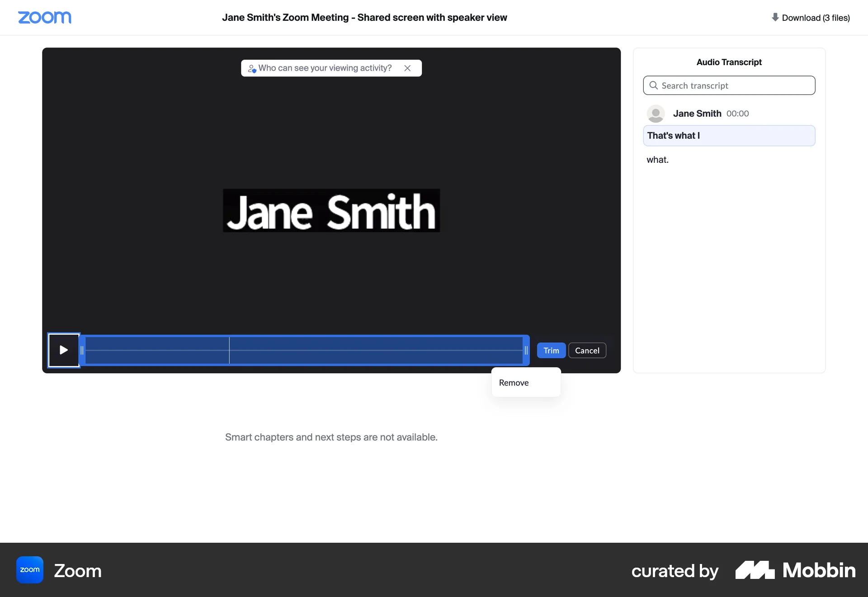The height and width of the screenshot is (597, 868).
Task: Select Remove from the context menu
Action: tap(514, 382)
